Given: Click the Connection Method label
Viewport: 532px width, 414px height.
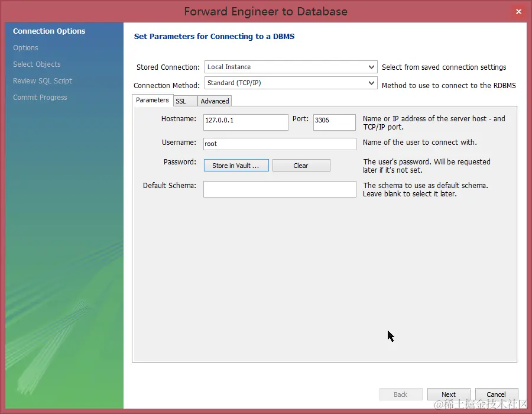Looking at the screenshot, I should pos(167,86).
